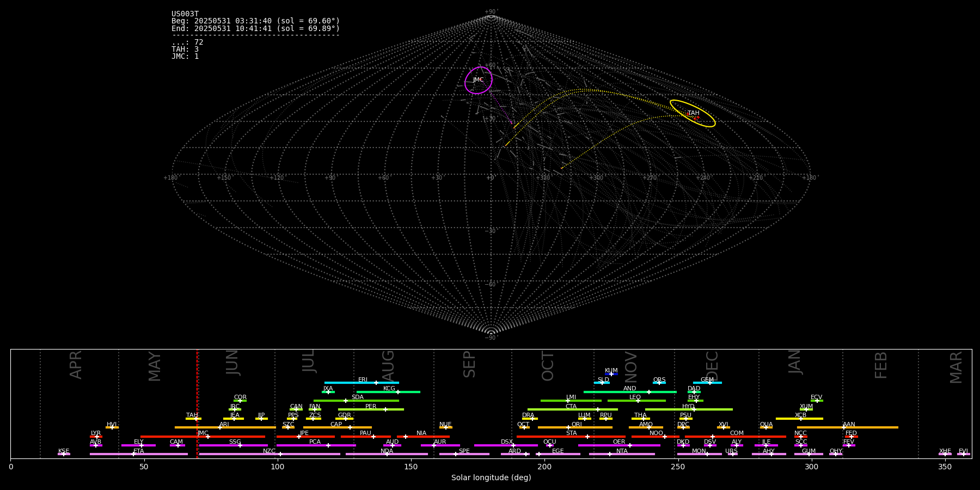Select the +300 right ascension map label

point(596,177)
